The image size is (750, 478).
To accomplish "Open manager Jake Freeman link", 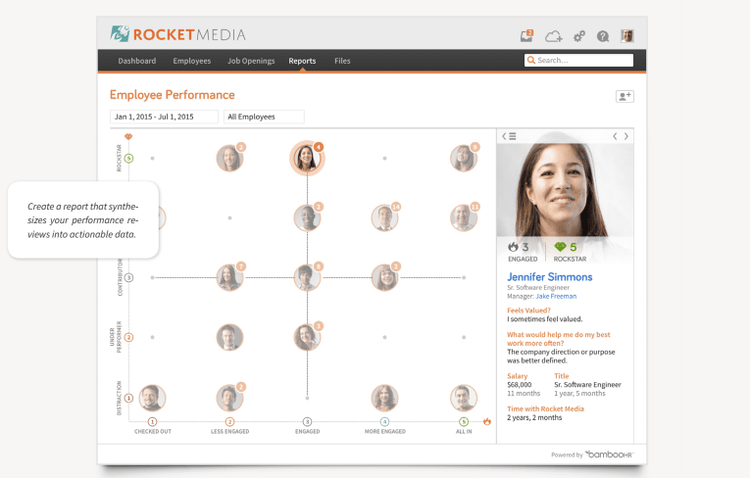I will [x=556, y=296].
